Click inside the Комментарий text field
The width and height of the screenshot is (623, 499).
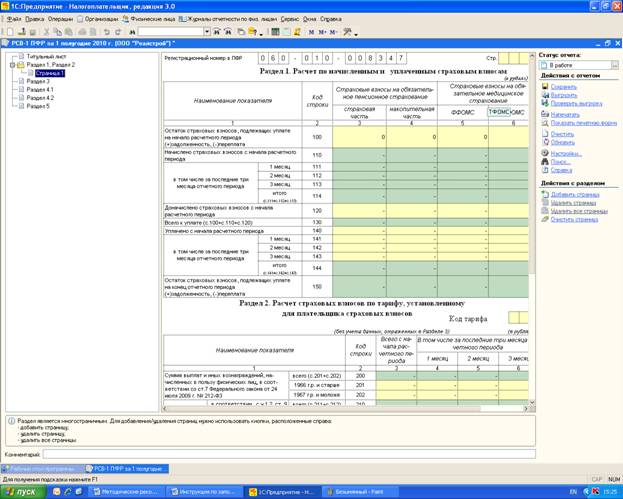(289, 454)
